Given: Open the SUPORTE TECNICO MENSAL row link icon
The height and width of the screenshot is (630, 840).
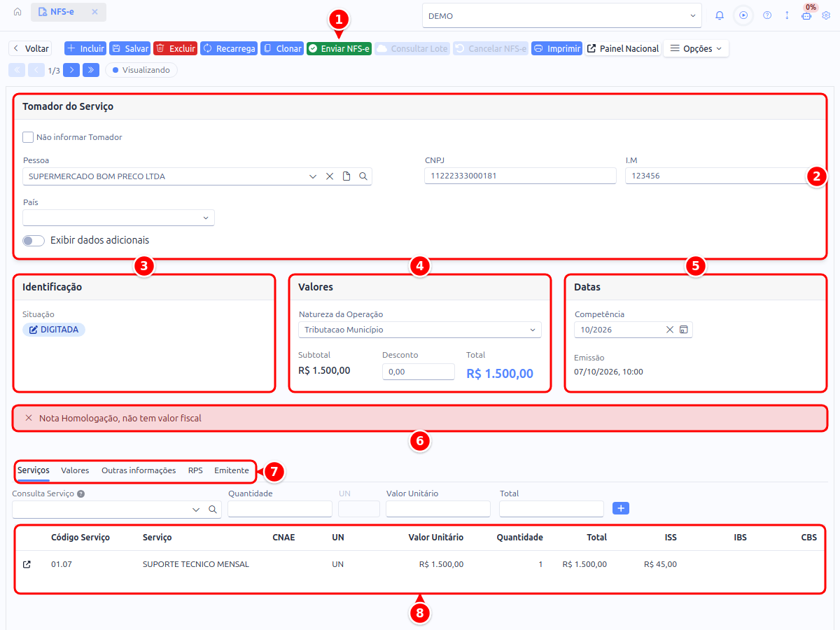Looking at the screenshot, I should click(x=27, y=564).
